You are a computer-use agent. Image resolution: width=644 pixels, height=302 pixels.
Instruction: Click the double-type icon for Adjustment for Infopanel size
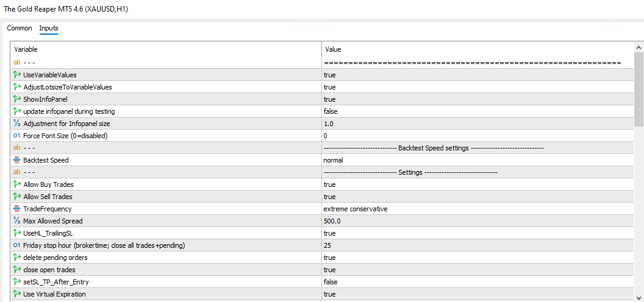pyautogui.click(x=17, y=124)
